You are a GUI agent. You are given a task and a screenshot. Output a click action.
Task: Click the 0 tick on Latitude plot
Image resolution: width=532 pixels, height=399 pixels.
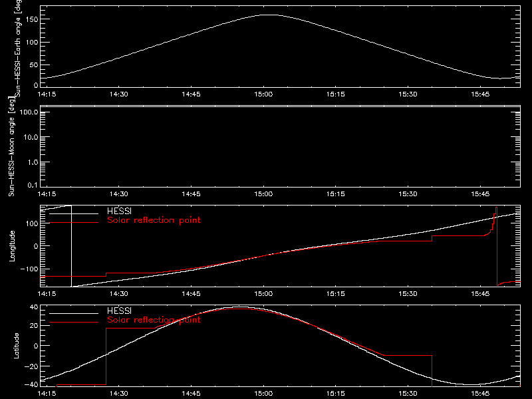point(36,346)
